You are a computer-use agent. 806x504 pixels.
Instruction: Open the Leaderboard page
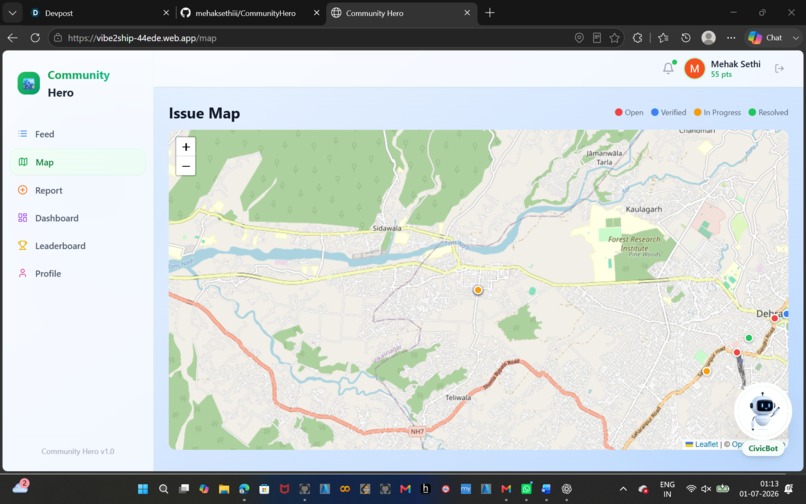point(77,246)
